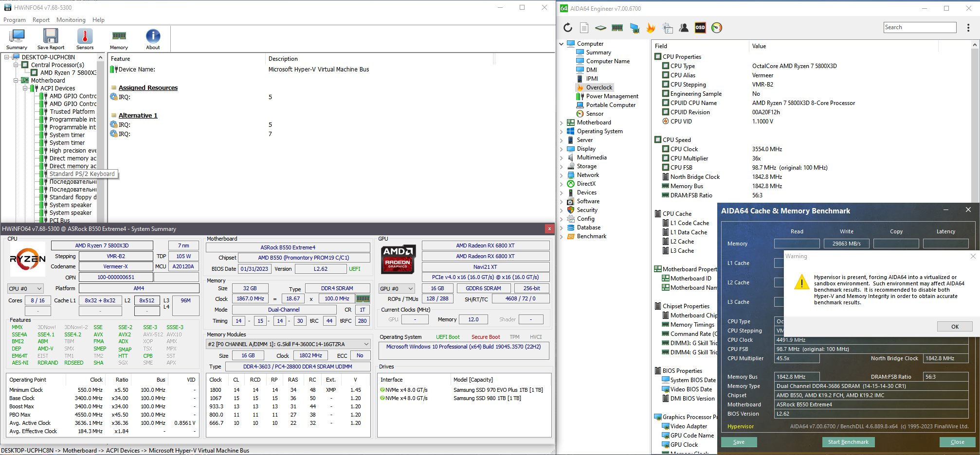Select DMI in the AIDA64 tree
Image resolution: width=980 pixels, height=455 pixels.
tap(591, 70)
